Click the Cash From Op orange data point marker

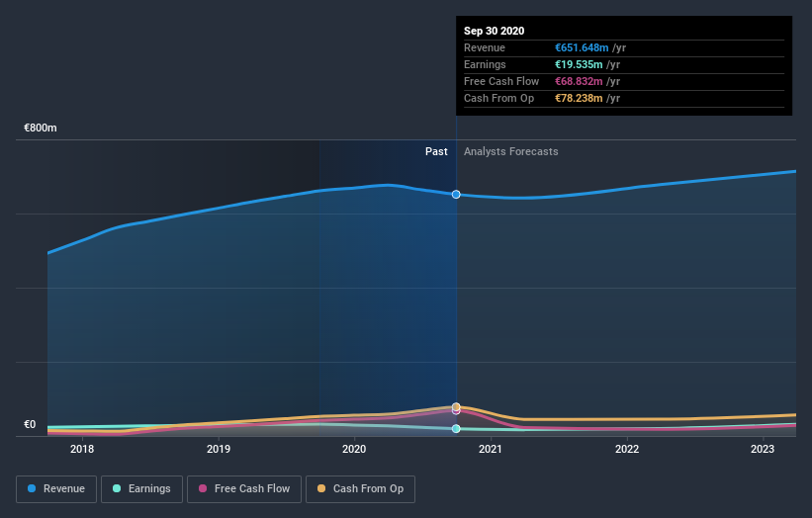[456, 406]
